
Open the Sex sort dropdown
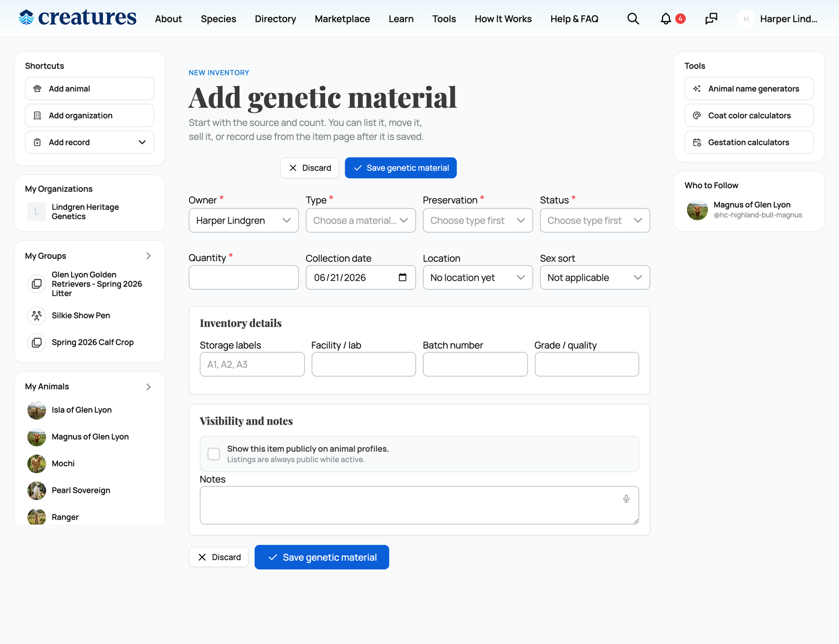595,277
